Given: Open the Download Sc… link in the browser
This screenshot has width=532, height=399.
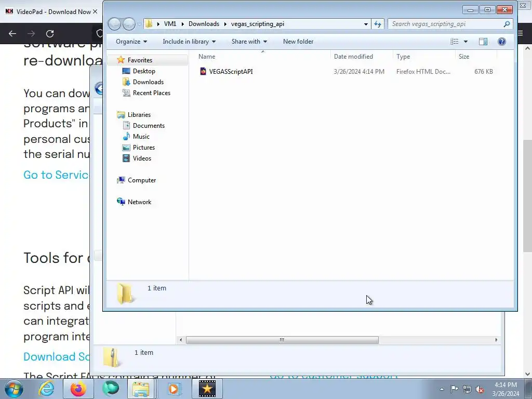Looking at the screenshot, I should (x=56, y=356).
